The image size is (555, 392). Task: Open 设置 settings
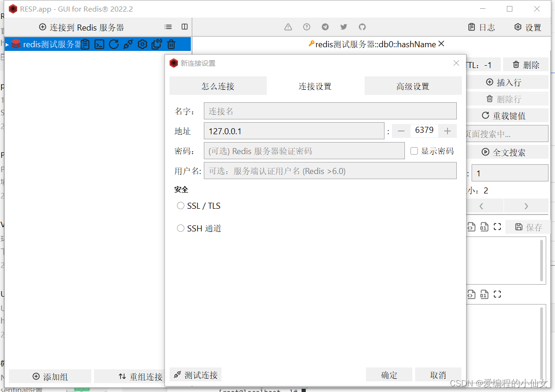[528, 27]
